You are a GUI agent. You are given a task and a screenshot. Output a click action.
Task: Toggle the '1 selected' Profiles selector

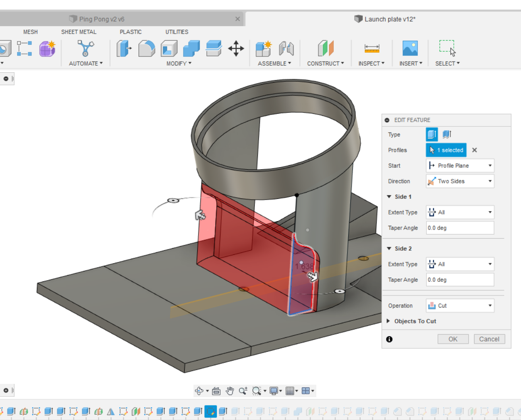point(446,150)
